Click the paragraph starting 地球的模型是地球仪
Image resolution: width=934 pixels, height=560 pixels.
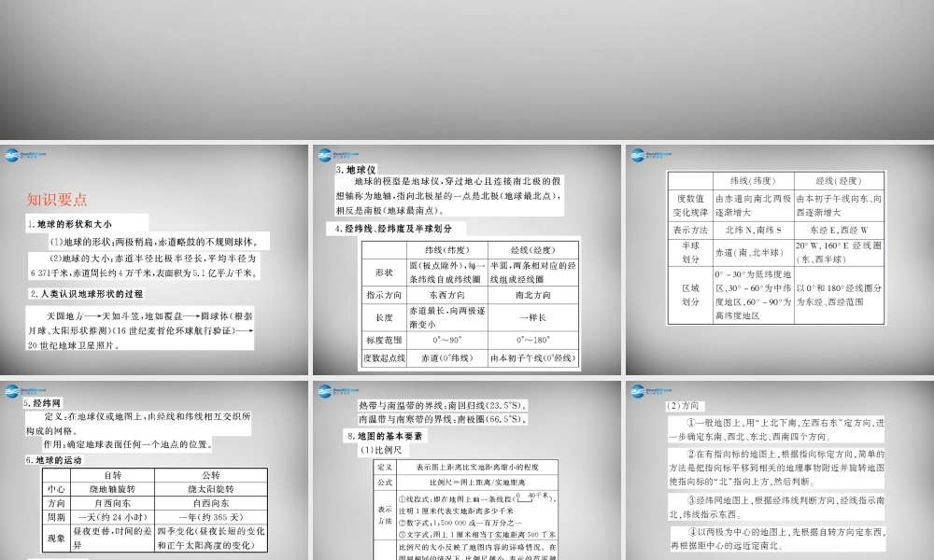pyautogui.click(x=448, y=195)
